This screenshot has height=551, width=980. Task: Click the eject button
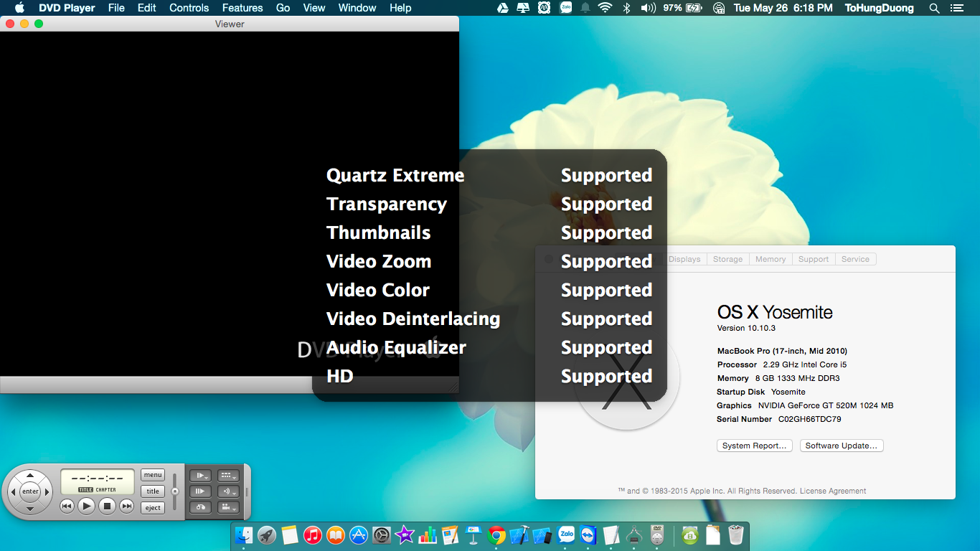(153, 507)
